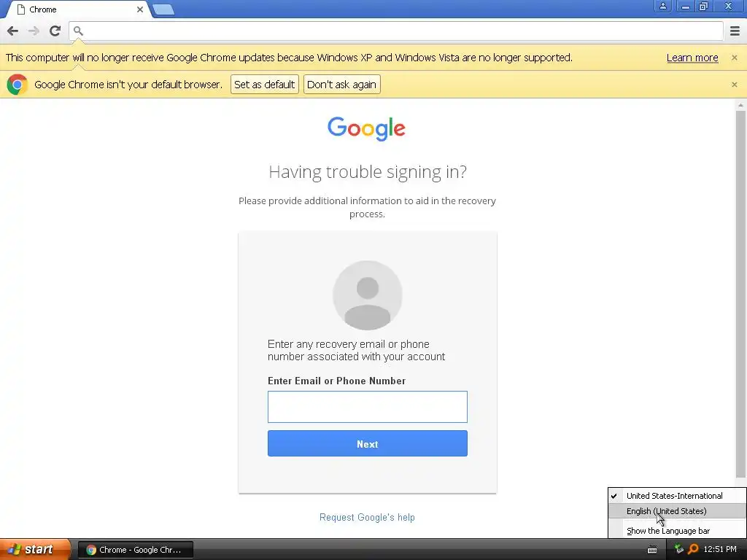Click the 12:51 PM system clock
747x560 pixels.
click(x=720, y=549)
